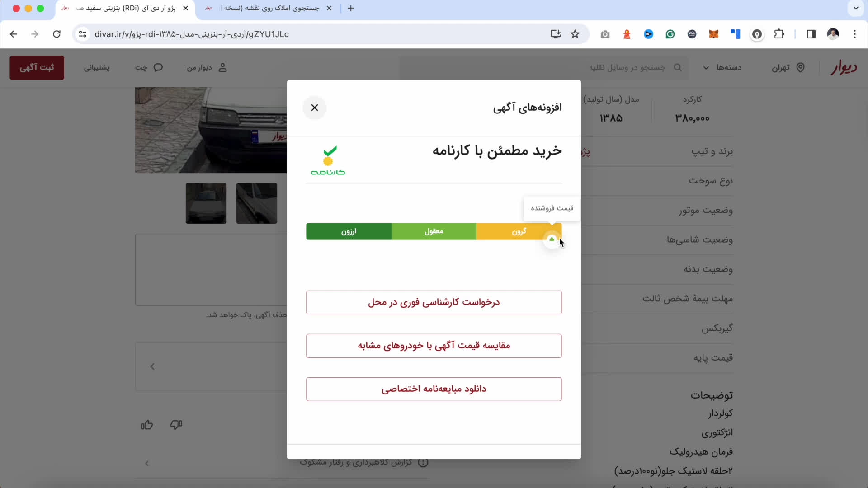This screenshot has width=868, height=488.
Task: Reload the current page
Action: [57, 34]
